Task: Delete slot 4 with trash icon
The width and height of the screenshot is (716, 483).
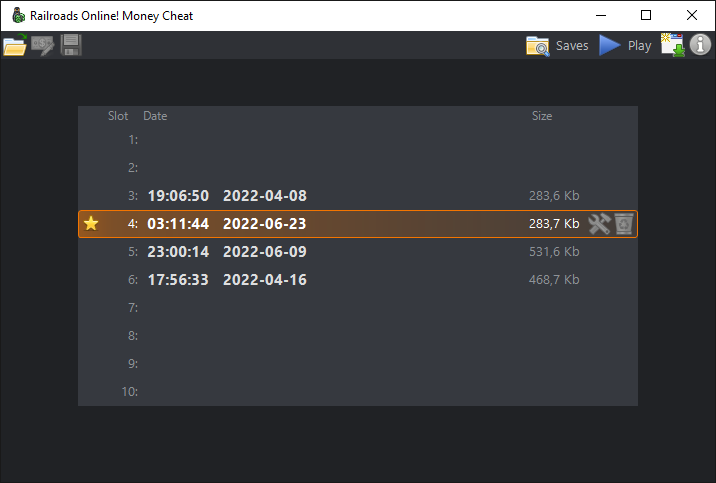Action: click(x=624, y=224)
